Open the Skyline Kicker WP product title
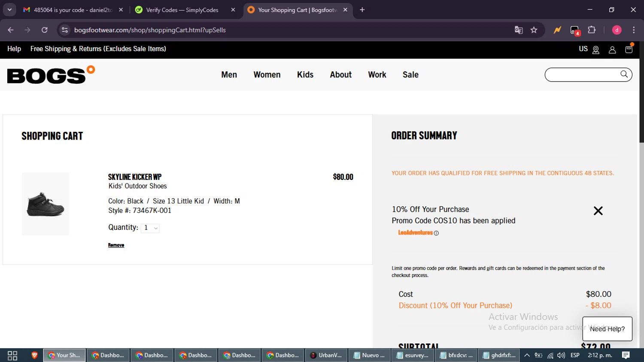 point(135,177)
